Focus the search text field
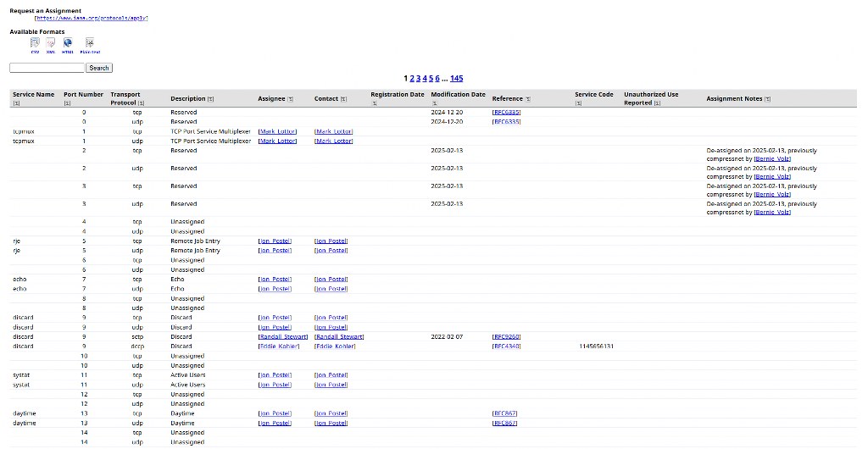 pyautogui.click(x=47, y=68)
